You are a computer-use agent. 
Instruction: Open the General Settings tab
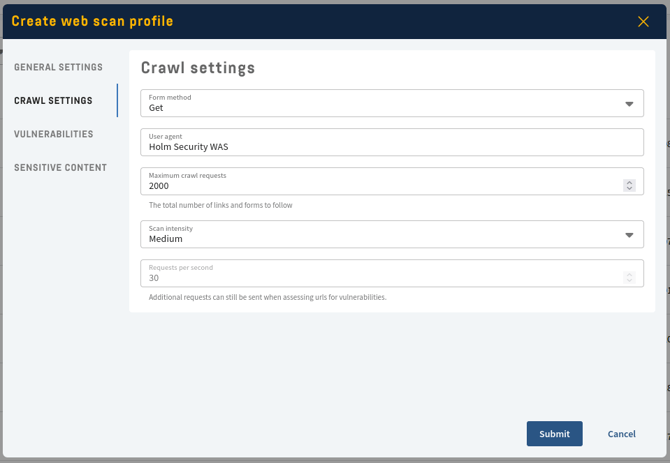coord(58,67)
